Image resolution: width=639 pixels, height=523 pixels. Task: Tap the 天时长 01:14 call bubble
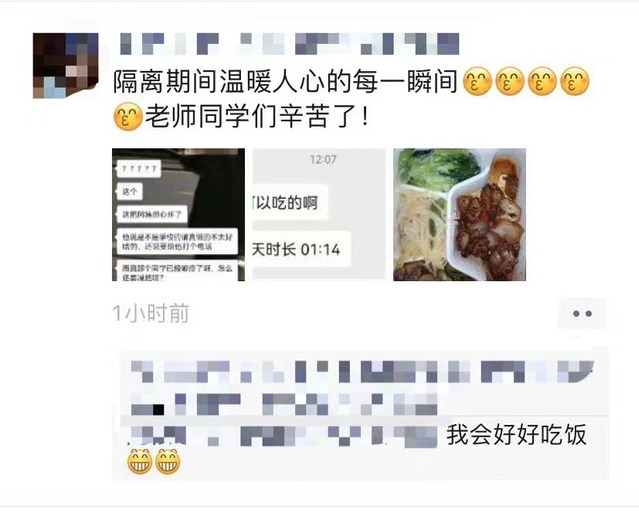[x=301, y=249]
